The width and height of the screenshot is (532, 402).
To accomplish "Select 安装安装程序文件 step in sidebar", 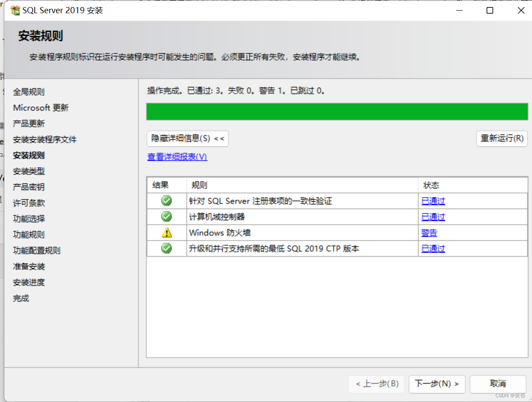I will point(45,139).
